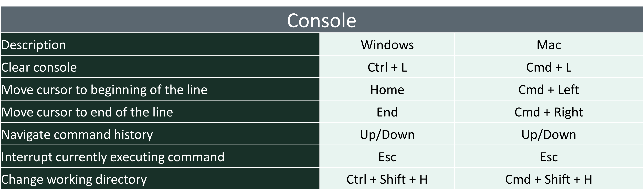
Task: Click the Ctrl + L shortcut cell
Action: pyautogui.click(x=387, y=66)
